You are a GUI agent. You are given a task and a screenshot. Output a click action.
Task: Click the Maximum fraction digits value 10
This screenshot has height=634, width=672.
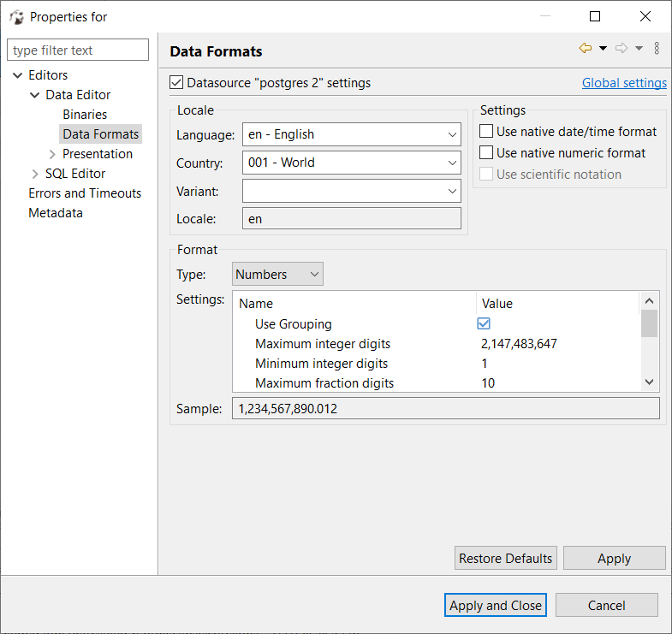coord(488,382)
